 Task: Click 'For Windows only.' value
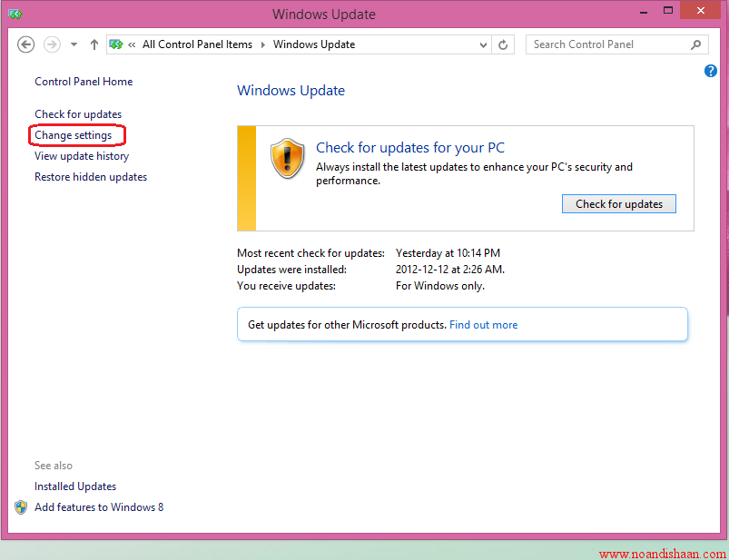pos(439,286)
